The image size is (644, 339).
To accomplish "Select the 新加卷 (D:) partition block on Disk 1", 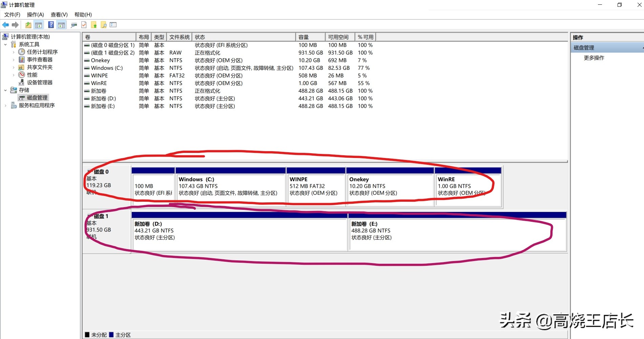I will [240, 231].
